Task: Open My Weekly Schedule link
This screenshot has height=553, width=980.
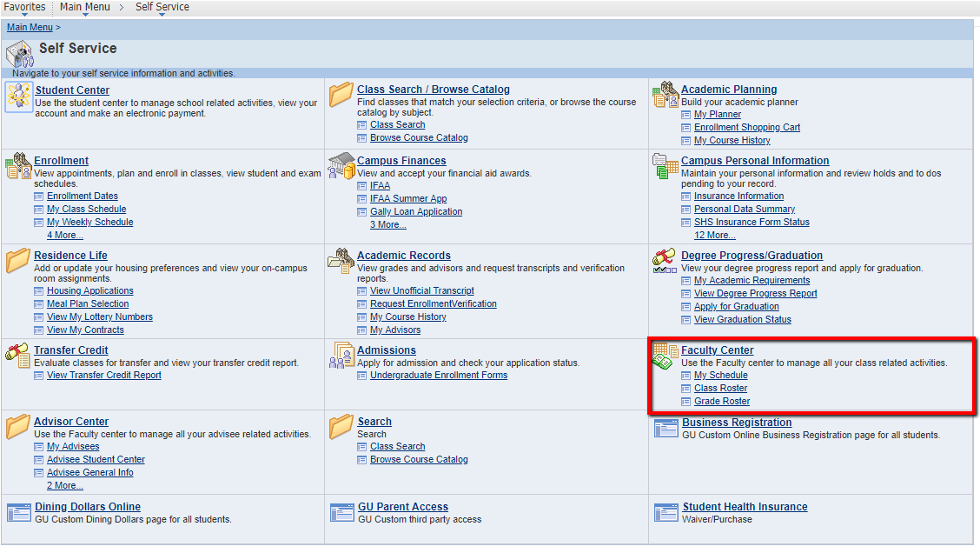Action: point(90,222)
